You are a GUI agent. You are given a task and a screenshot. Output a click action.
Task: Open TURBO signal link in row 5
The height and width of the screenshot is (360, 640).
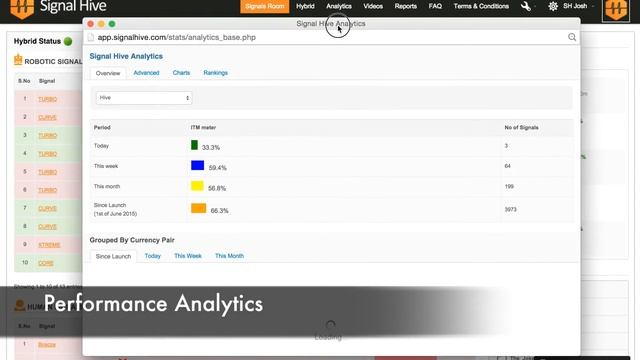(47, 172)
